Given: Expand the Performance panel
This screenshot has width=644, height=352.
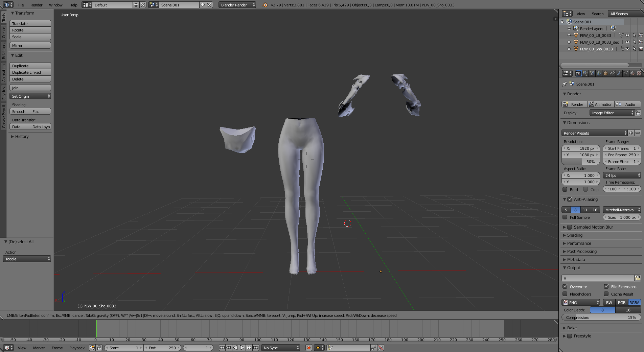Looking at the screenshot, I should 579,243.
